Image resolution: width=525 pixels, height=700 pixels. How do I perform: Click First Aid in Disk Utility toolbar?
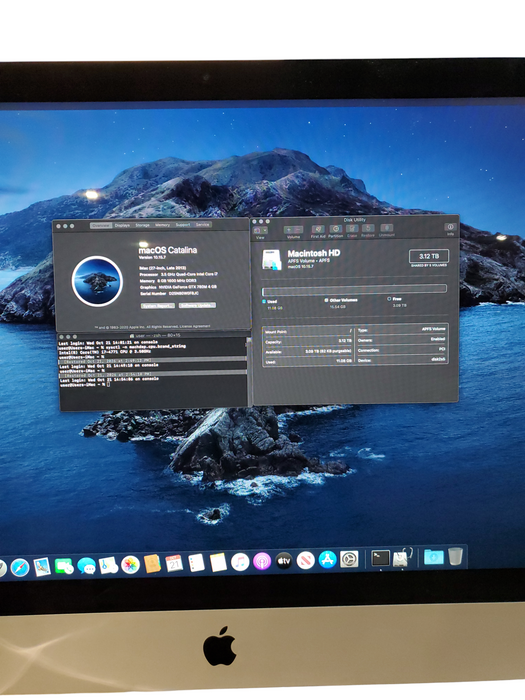pyautogui.click(x=318, y=231)
